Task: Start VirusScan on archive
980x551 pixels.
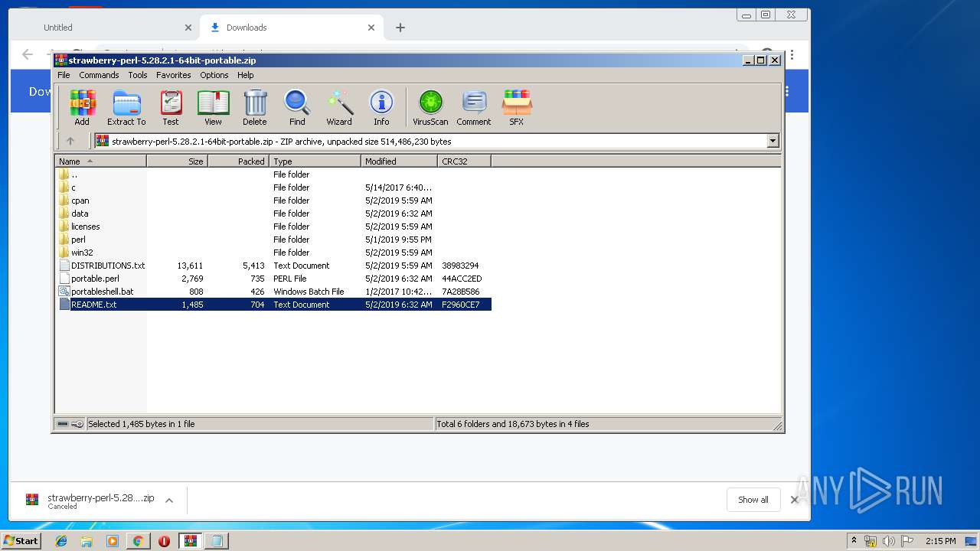Action: pos(430,108)
